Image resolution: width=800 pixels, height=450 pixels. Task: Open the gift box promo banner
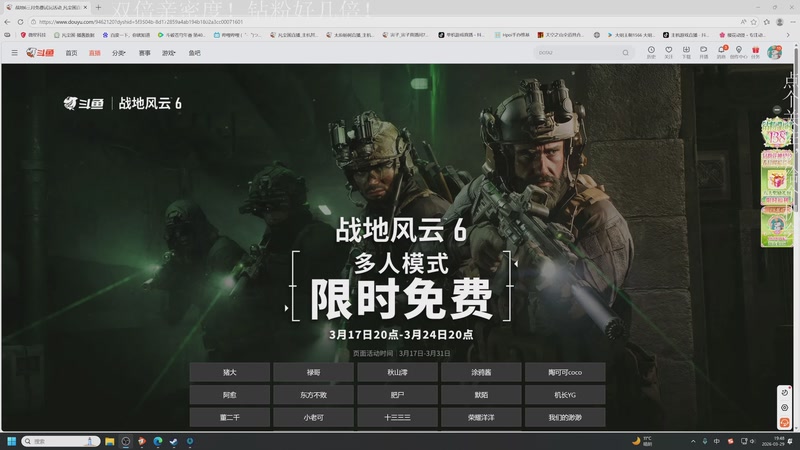(x=777, y=178)
